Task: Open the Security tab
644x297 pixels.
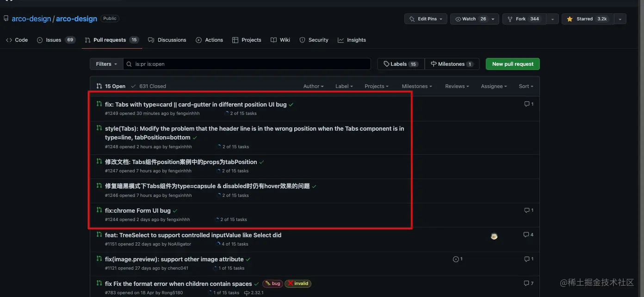Action: 314,40
